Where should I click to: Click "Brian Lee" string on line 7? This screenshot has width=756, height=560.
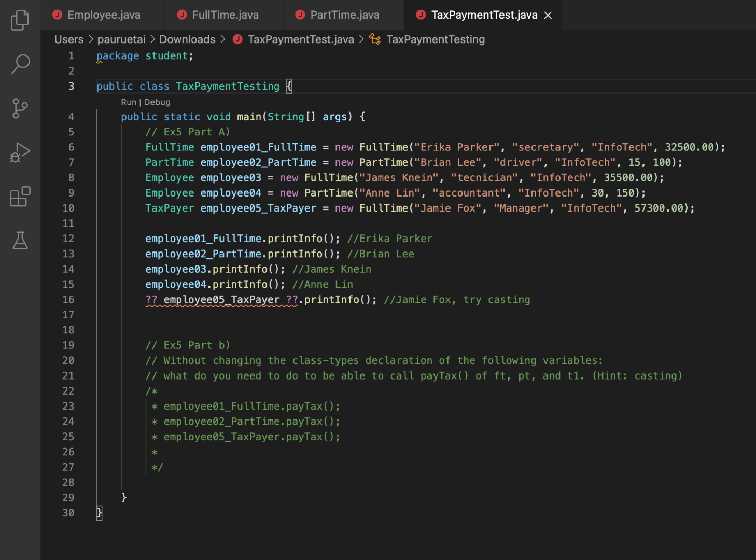[448, 163]
